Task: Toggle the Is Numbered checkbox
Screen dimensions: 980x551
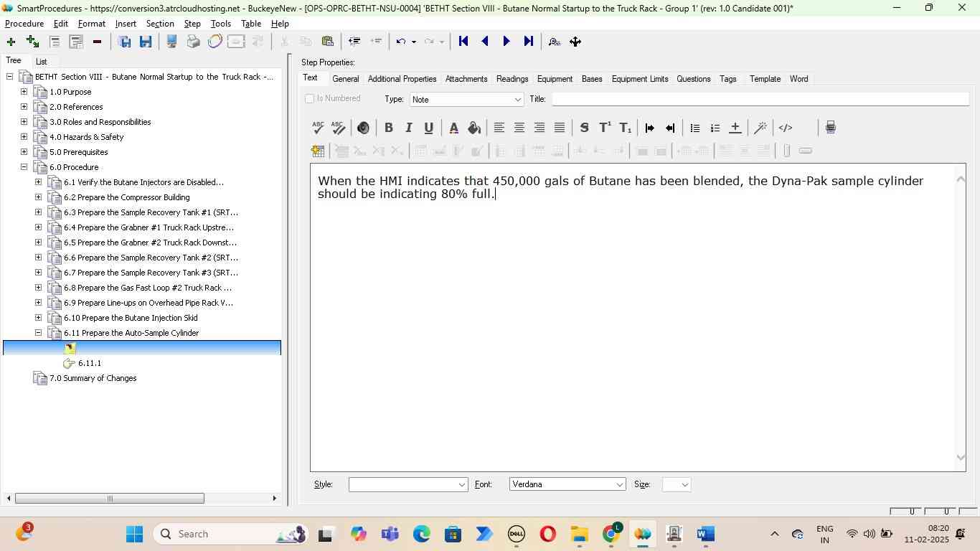Action: 310,99
